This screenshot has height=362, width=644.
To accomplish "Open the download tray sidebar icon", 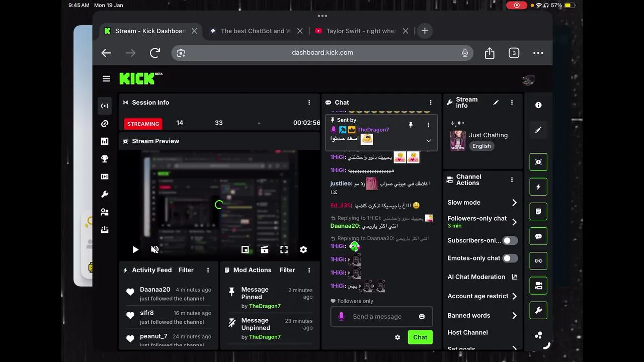I will pos(105,229).
